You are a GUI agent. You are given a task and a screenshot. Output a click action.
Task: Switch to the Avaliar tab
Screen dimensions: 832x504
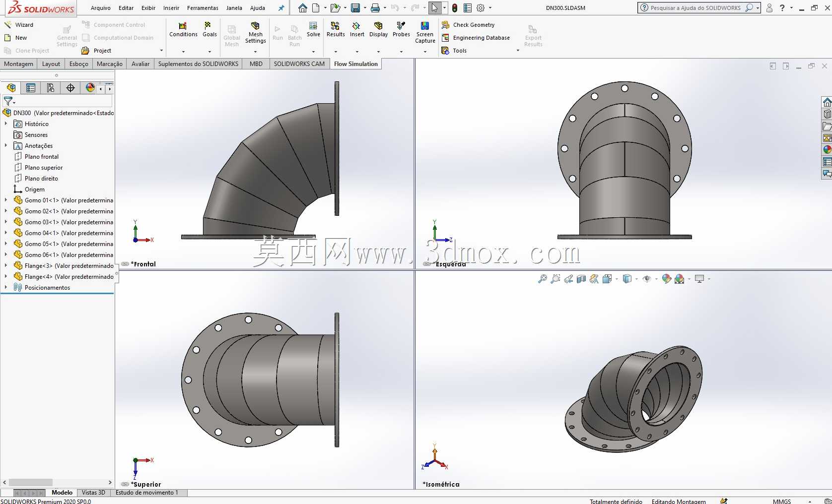click(x=140, y=64)
